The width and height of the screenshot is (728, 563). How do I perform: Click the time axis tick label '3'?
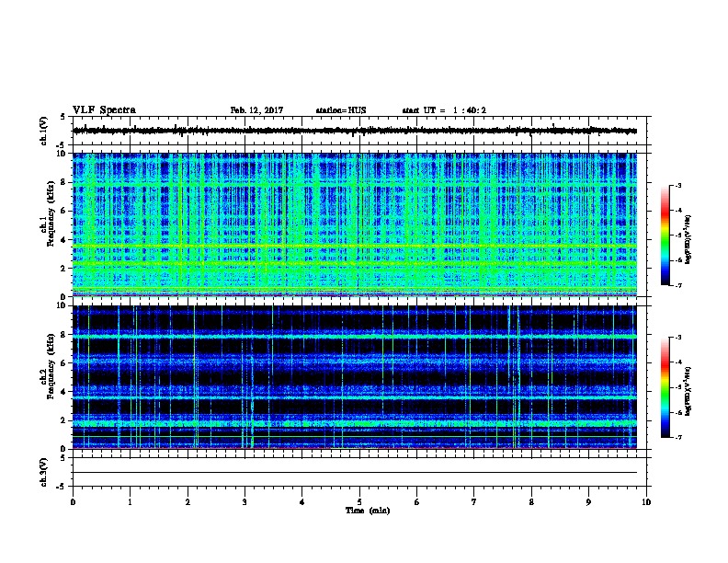pyautogui.click(x=245, y=502)
